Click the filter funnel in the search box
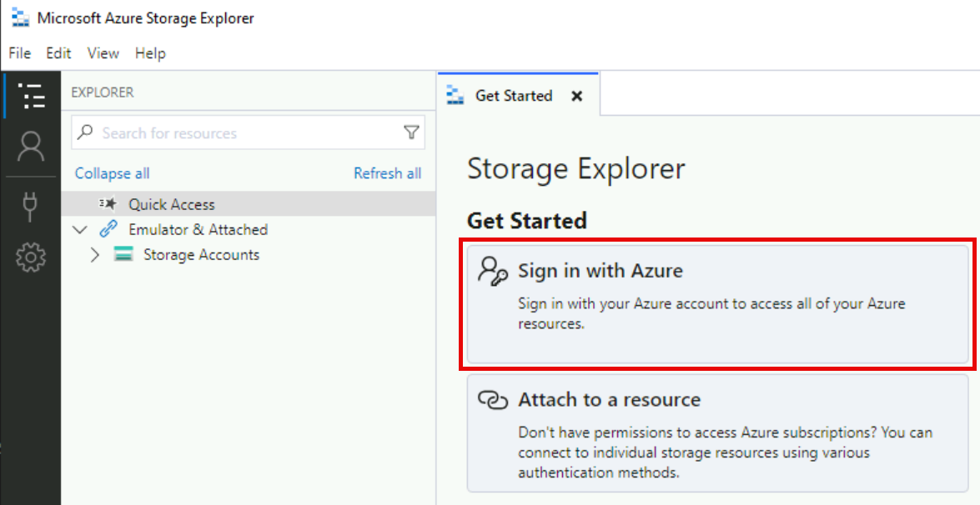The image size is (980, 505). tap(411, 132)
